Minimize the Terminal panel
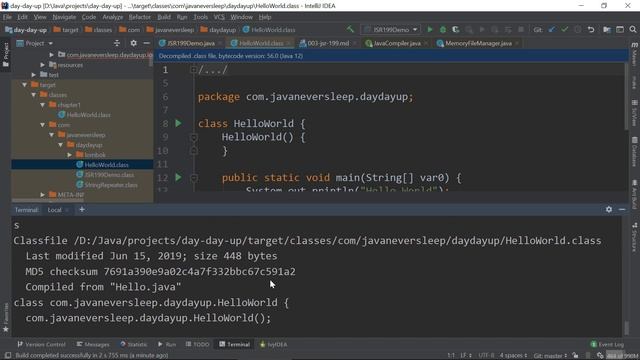Image resolution: width=640 pixels, height=360 pixels. [622, 209]
